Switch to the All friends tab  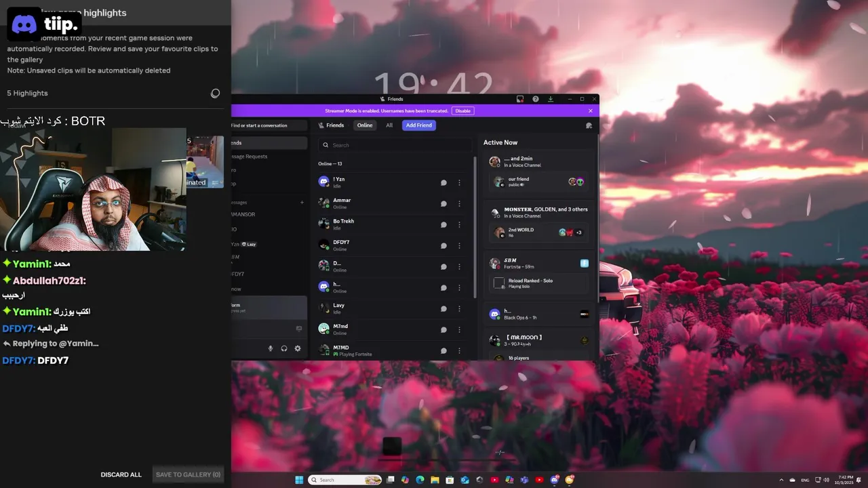[x=389, y=125]
